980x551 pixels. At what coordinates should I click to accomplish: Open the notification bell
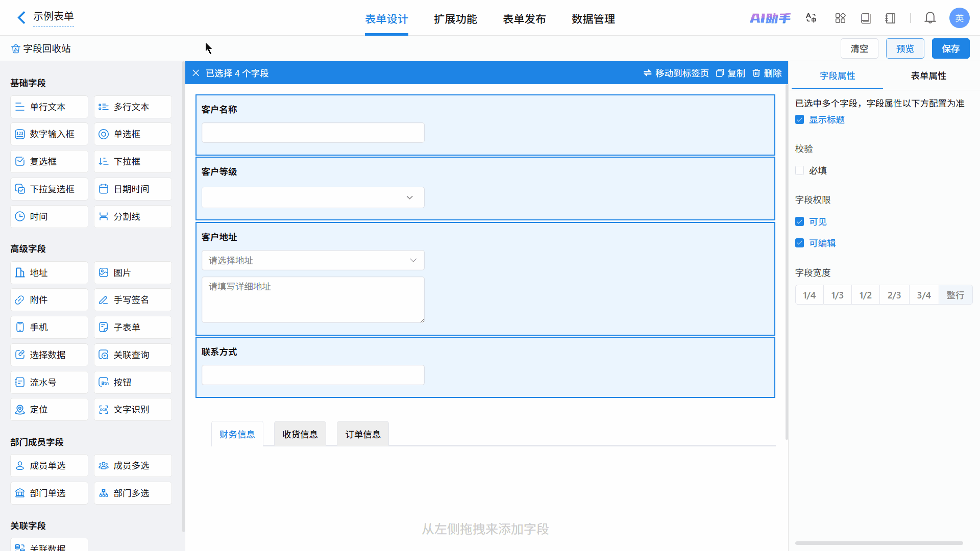coord(930,18)
